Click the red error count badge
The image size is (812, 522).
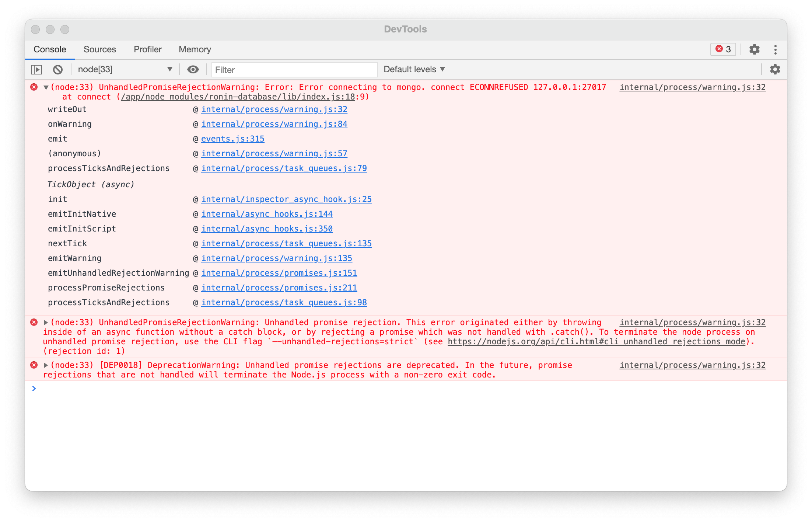(x=723, y=49)
